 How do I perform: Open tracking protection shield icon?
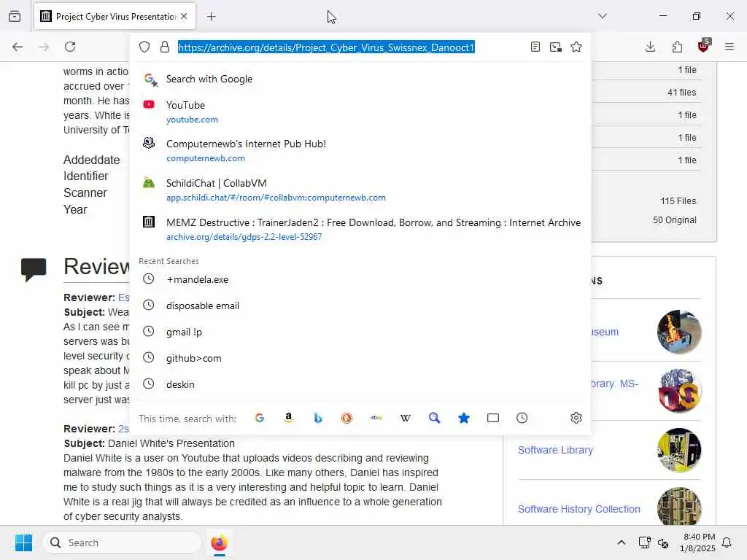(144, 47)
